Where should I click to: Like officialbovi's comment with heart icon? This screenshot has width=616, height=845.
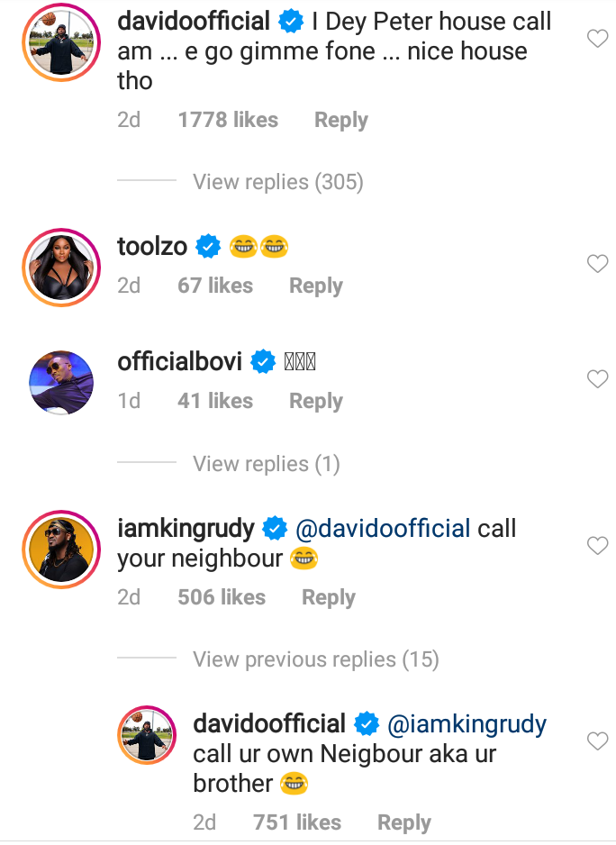tap(597, 379)
